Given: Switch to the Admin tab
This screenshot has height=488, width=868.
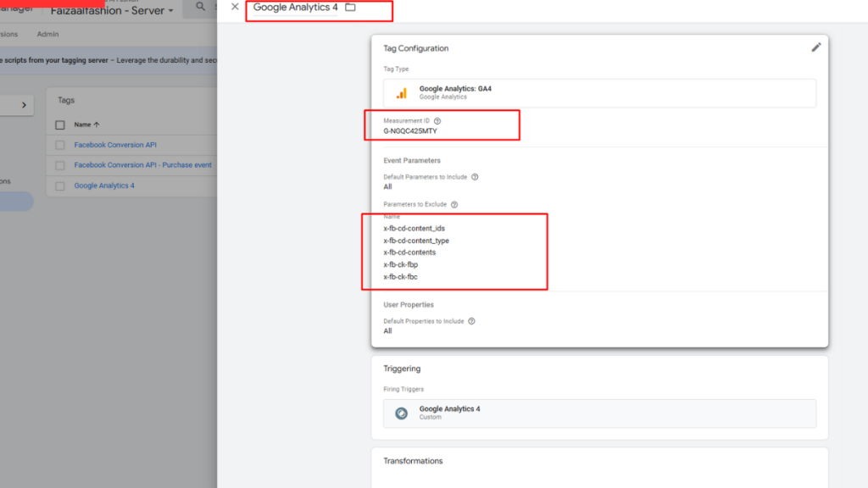Looking at the screenshot, I should tap(47, 34).
